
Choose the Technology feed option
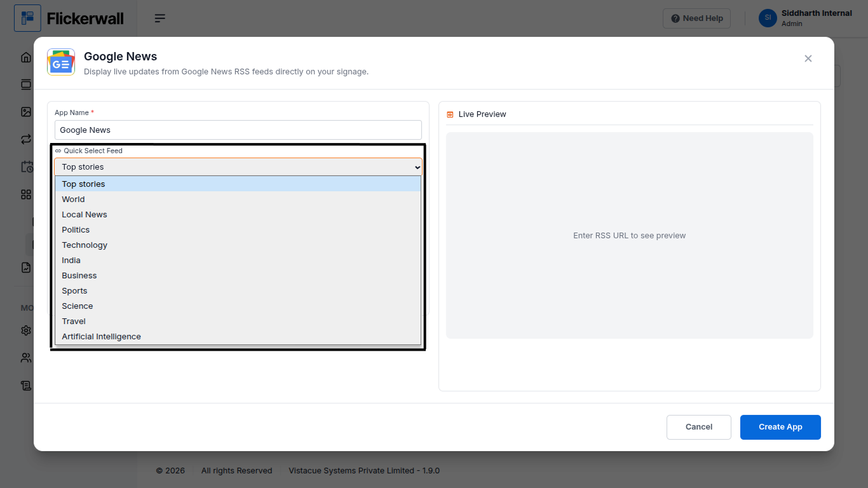click(238, 245)
